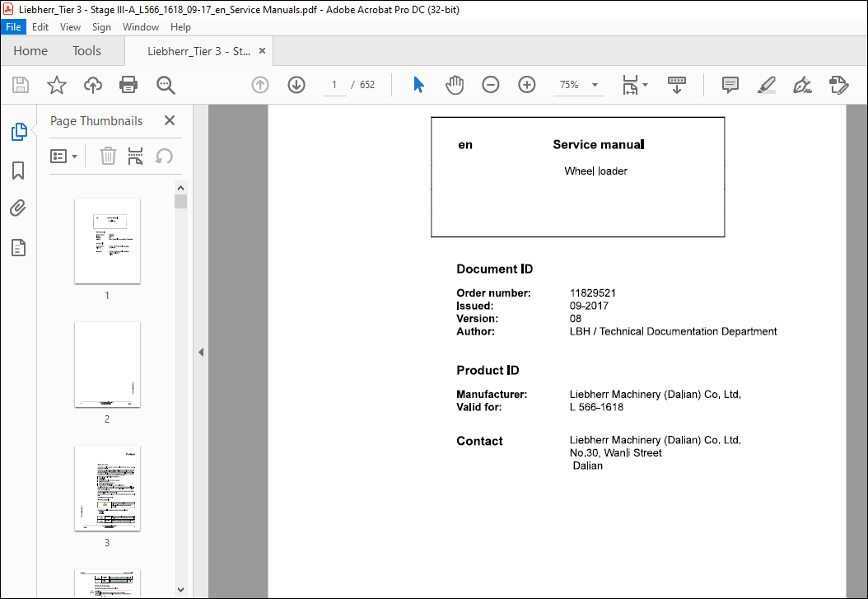Switch to the Tools tab
The width and height of the screenshot is (868, 599).
tap(87, 51)
